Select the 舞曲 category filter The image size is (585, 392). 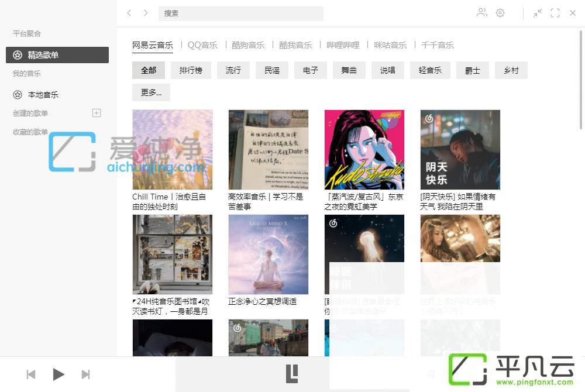(349, 70)
